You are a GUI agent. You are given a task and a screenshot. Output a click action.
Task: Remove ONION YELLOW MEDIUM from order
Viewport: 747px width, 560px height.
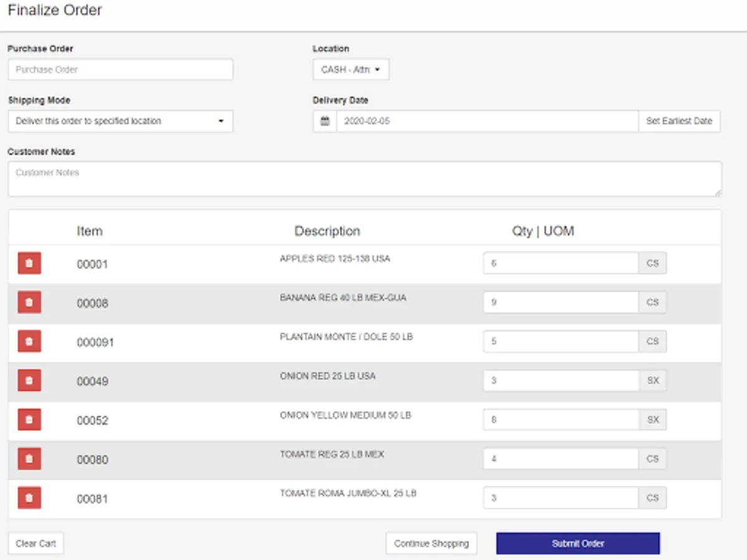point(29,420)
